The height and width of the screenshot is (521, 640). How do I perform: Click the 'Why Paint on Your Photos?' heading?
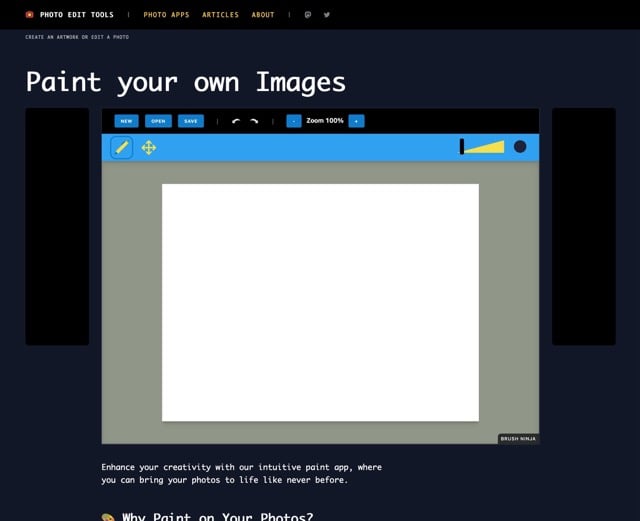pyautogui.click(x=217, y=517)
